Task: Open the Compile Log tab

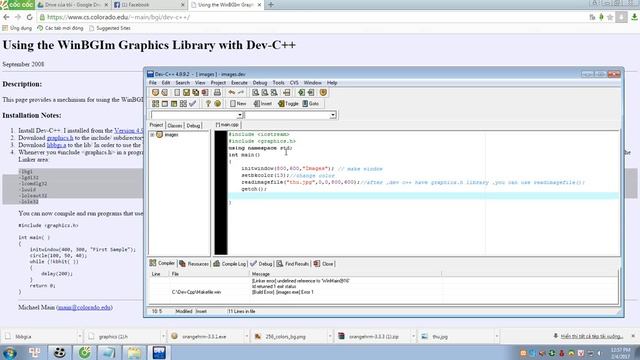Action: click(x=230, y=264)
